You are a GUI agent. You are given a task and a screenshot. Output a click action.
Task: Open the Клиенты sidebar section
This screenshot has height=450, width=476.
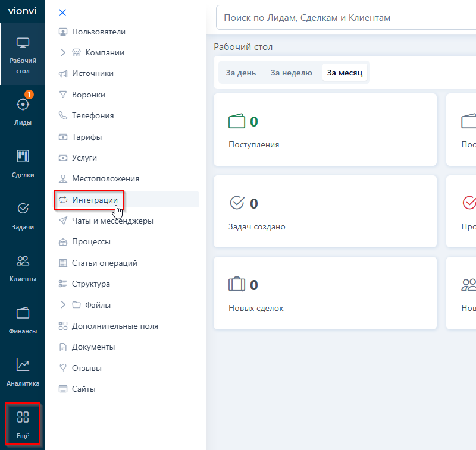pyautogui.click(x=23, y=268)
